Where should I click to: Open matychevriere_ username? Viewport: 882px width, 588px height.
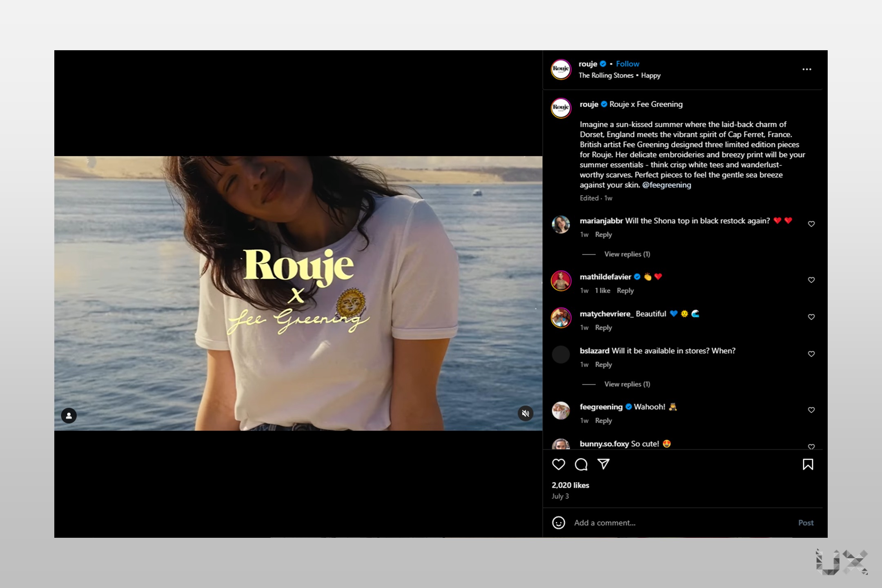click(607, 314)
